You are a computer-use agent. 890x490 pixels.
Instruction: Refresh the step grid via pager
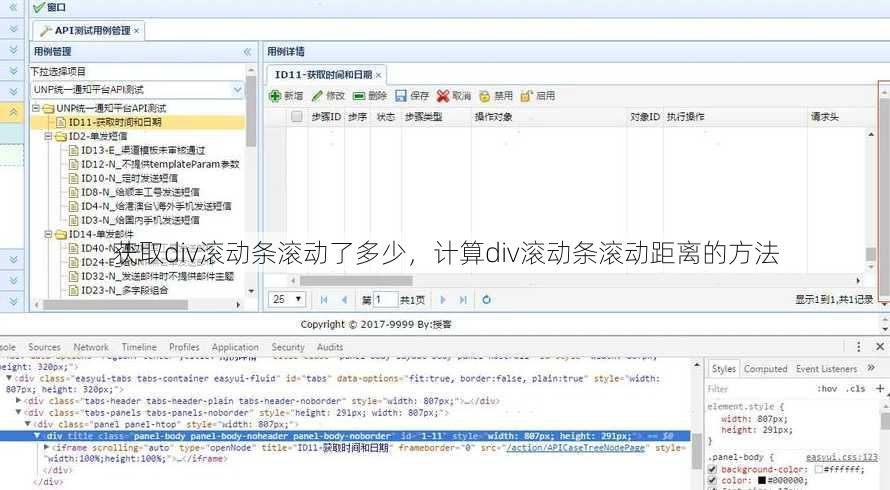tap(486, 300)
